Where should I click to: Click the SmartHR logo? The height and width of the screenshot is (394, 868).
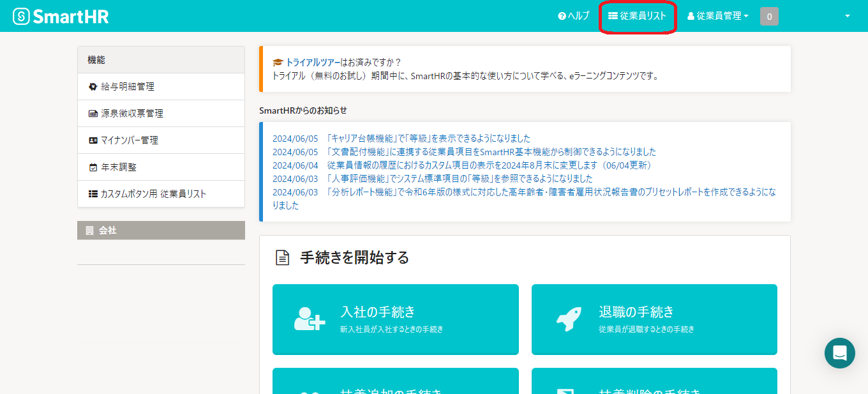61,17
